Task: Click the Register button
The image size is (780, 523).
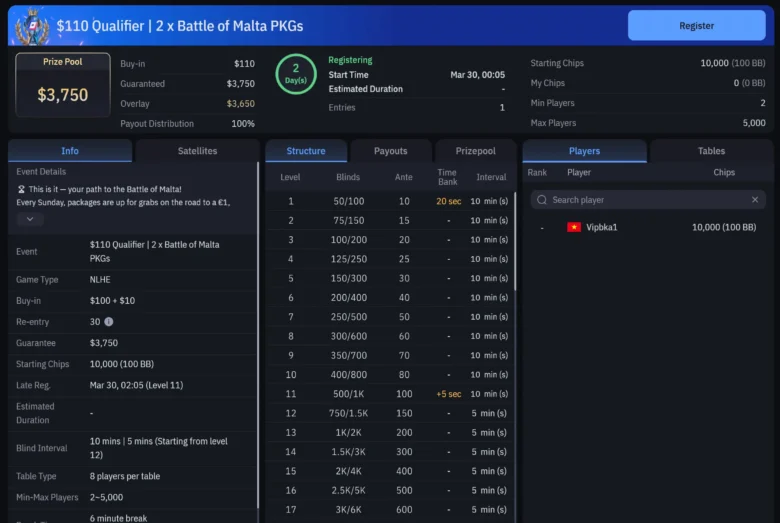Action: click(x=696, y=25)
